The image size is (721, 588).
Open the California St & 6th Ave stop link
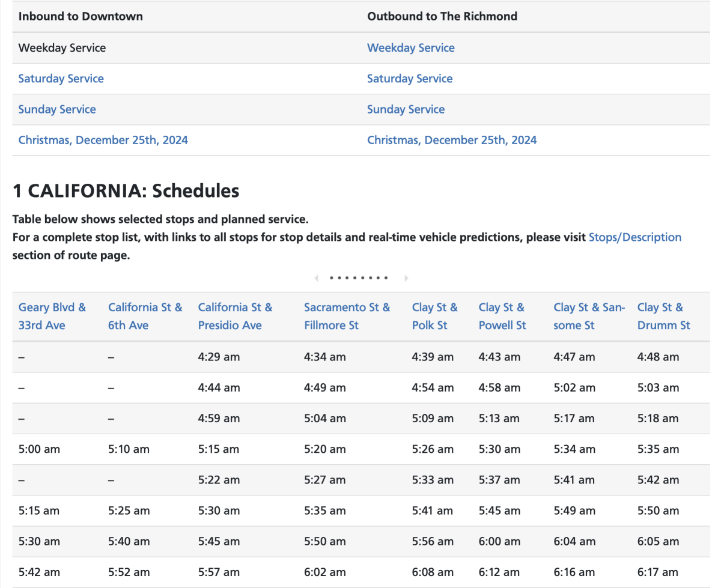coord(145,316)
